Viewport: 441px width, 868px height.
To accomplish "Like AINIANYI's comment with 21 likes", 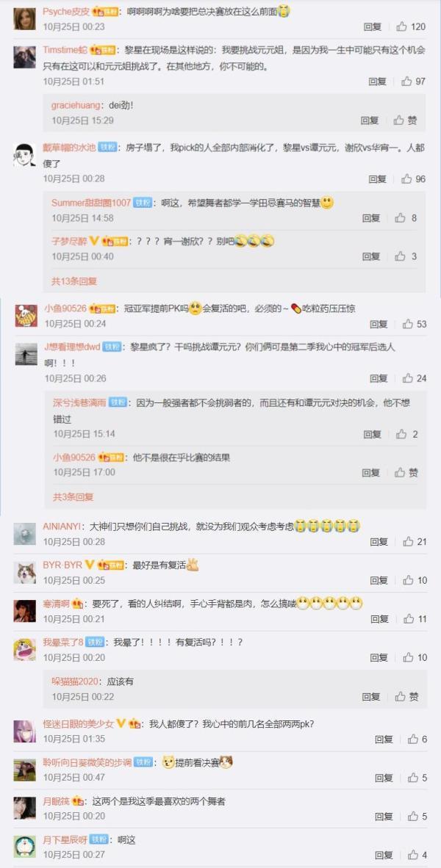I will pos(415,541).
